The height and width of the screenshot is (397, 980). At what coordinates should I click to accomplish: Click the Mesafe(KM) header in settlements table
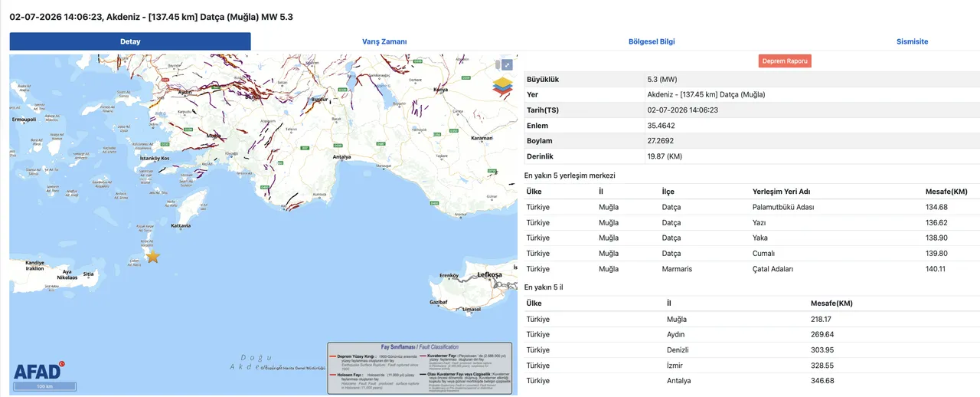coord(947,192)
